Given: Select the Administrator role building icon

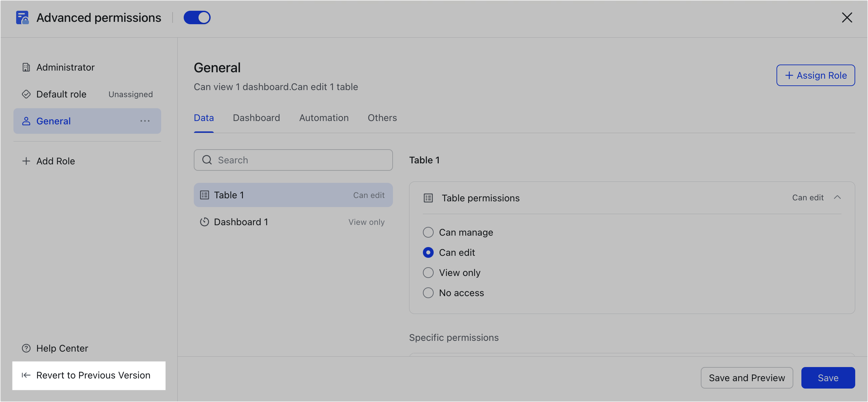Looking at the screenshot, I should point(26,67).
